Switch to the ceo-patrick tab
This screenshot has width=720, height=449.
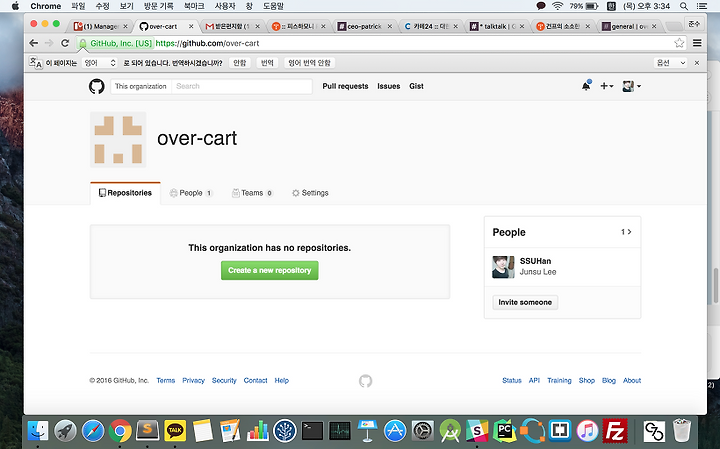click(365, 26)
